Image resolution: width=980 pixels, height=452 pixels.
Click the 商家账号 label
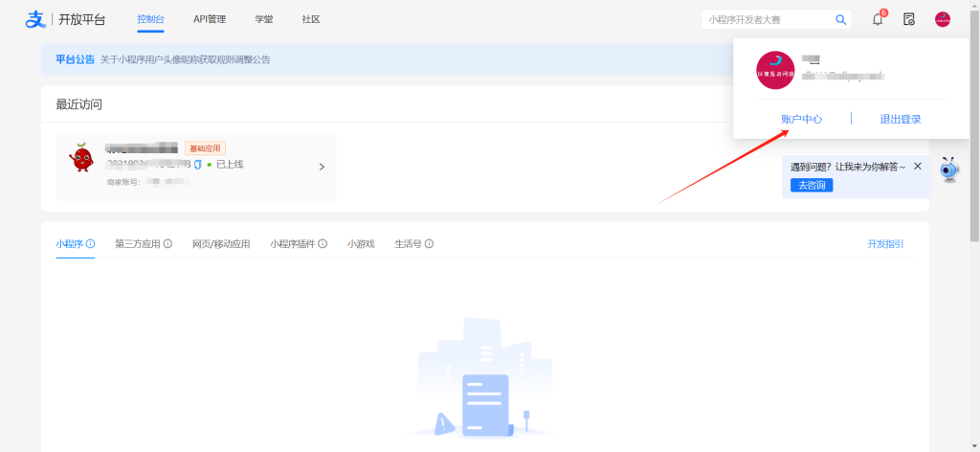pos(123,183)
